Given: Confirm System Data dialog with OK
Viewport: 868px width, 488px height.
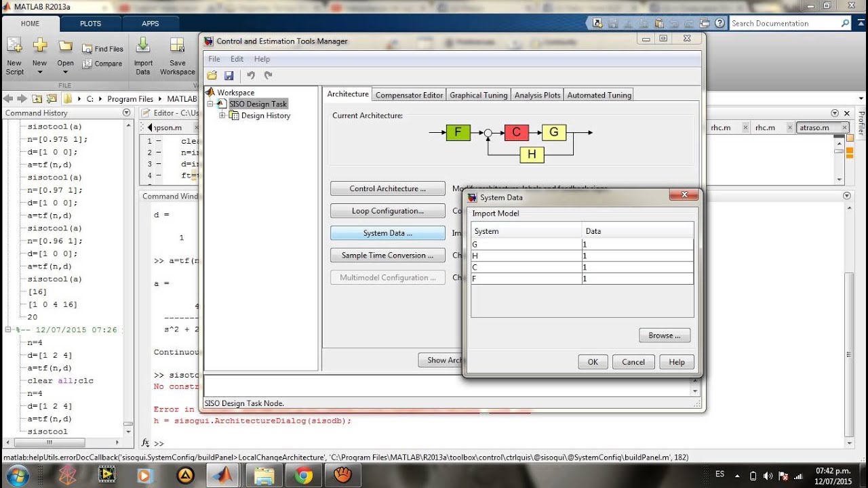Looking at the screenshot, I should (x=593, y=362).
